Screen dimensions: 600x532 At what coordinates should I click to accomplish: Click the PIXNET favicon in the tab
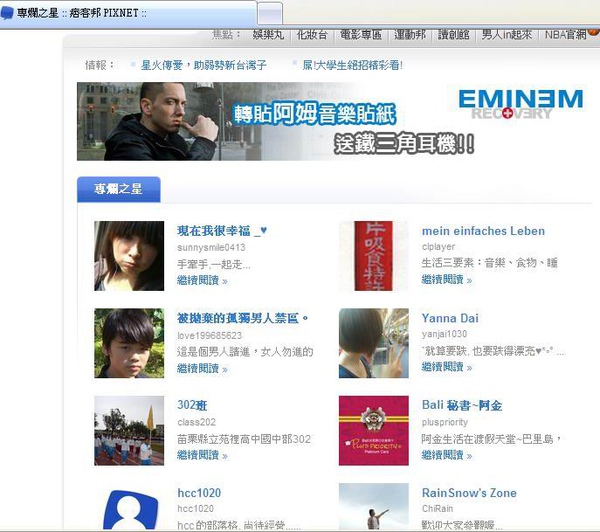[x=7, y=13]
